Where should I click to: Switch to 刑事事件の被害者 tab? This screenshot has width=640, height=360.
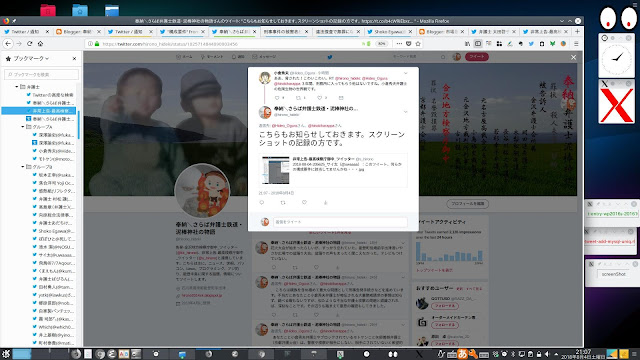(284, 31)
